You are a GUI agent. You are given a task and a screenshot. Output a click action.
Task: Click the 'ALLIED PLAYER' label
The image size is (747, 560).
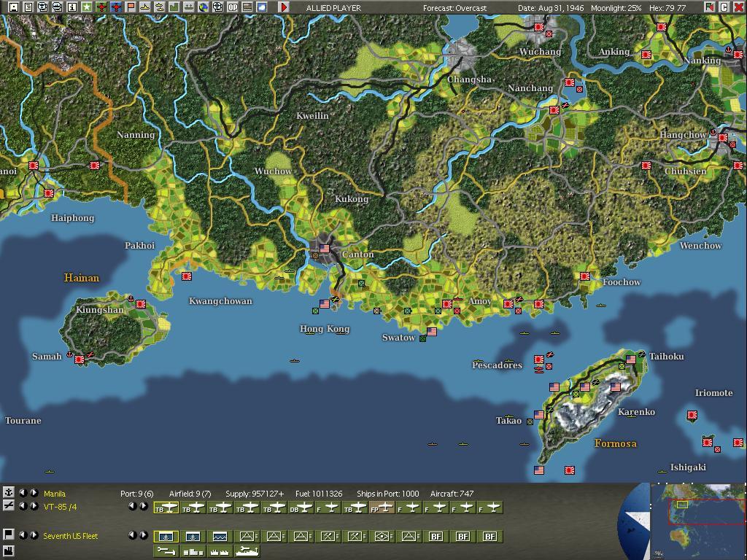point(333,8)
